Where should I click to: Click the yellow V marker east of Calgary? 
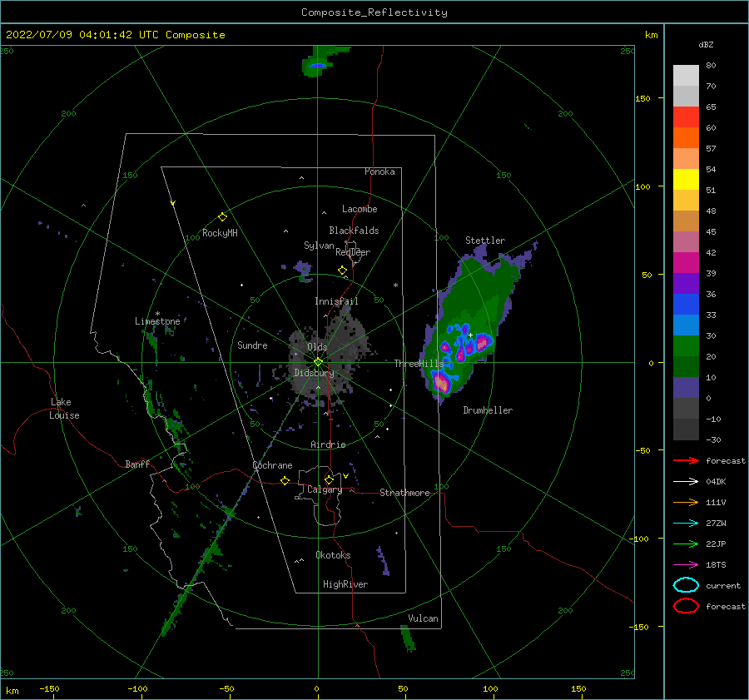(345, 476)
